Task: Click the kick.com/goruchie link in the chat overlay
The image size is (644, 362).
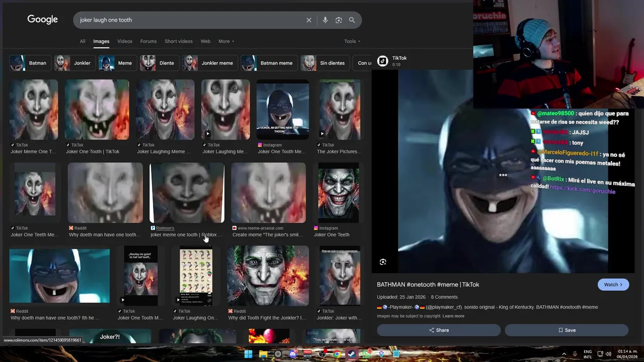Action: [x=582, y=191]
